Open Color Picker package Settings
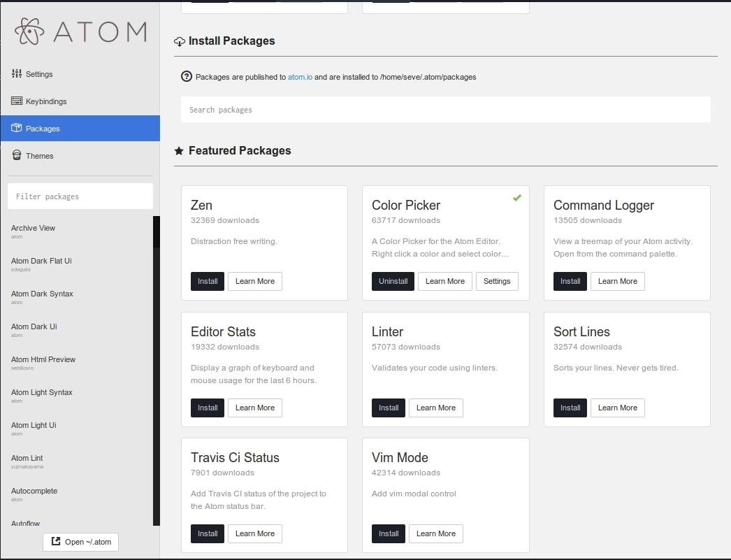 click(497, 281)
